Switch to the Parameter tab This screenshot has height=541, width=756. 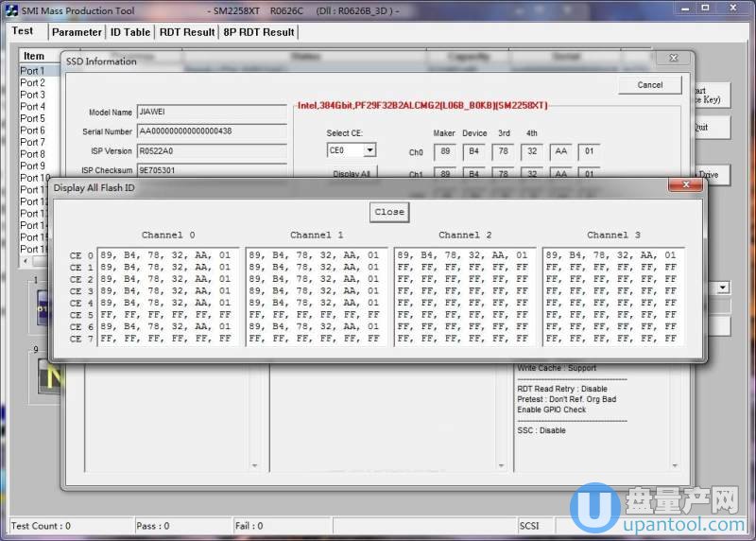[x=77, y=32]
